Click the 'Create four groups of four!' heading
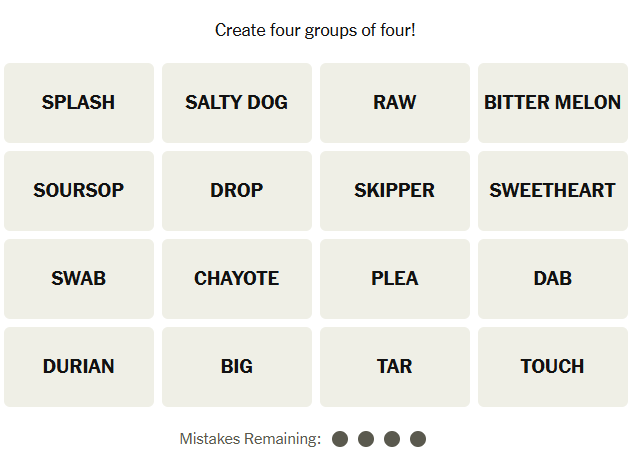 point(316,30)
